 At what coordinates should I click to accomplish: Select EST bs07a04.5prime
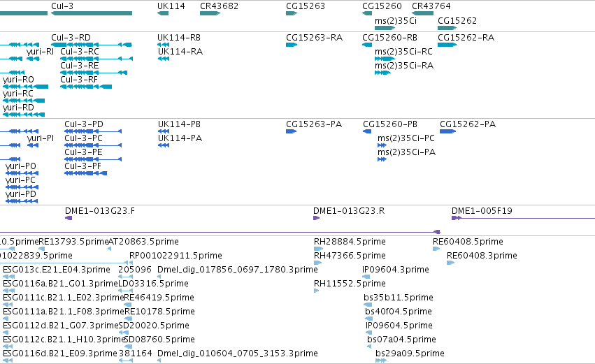pyautogui.click(x=401, y=340)
